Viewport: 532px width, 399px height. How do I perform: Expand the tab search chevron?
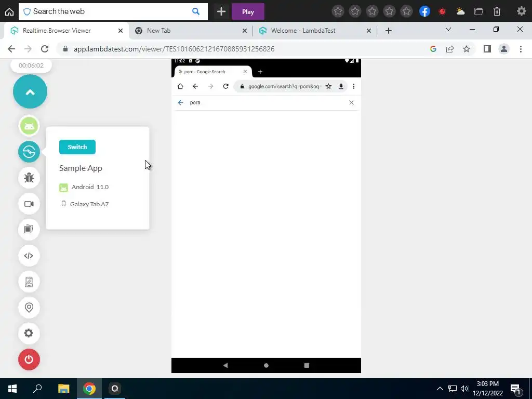448,29
